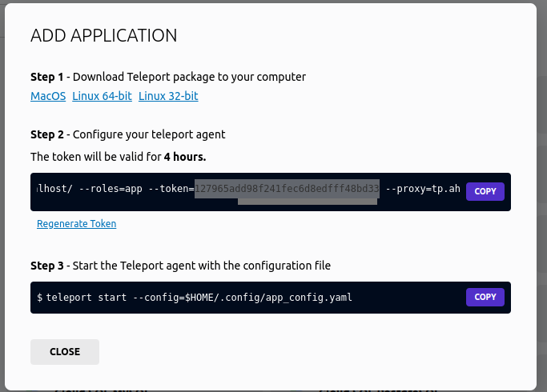Close the Add Application dialog
This screenshot has width=547, height=392.
pos(65,351)
